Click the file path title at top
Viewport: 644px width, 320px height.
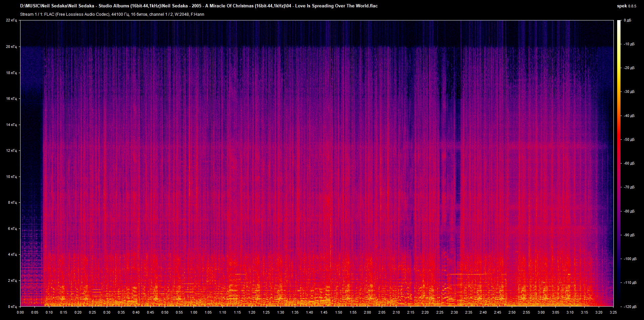click(x=199, y=6)
